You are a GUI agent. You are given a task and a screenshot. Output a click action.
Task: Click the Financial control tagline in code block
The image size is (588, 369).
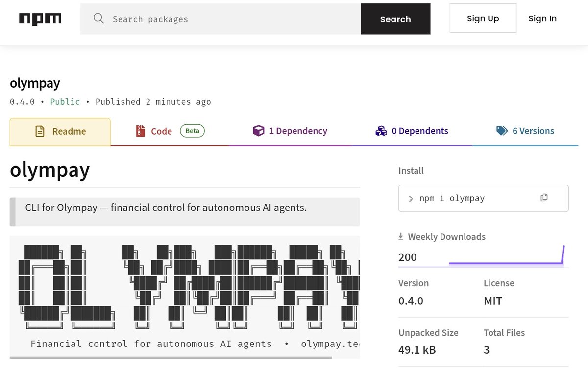click(151, 344)
